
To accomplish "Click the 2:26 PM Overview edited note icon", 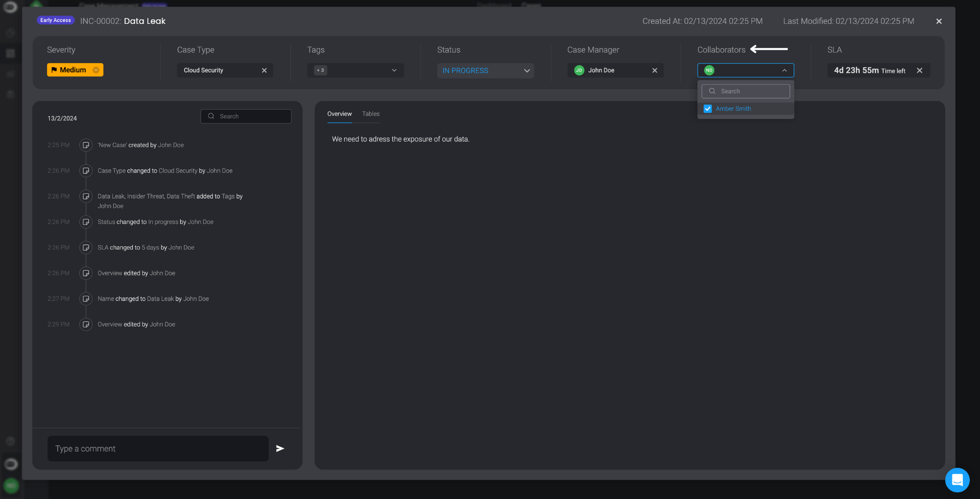I will (x=86, y=273).
